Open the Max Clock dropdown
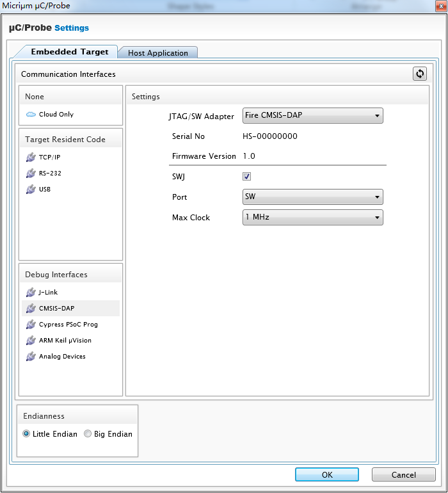 point(313,217)
